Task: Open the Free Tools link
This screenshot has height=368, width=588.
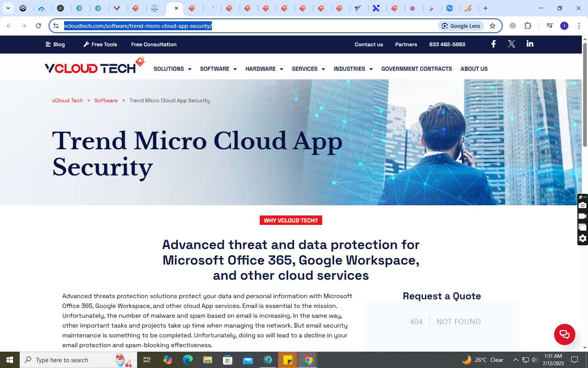Action: [100, 44]
